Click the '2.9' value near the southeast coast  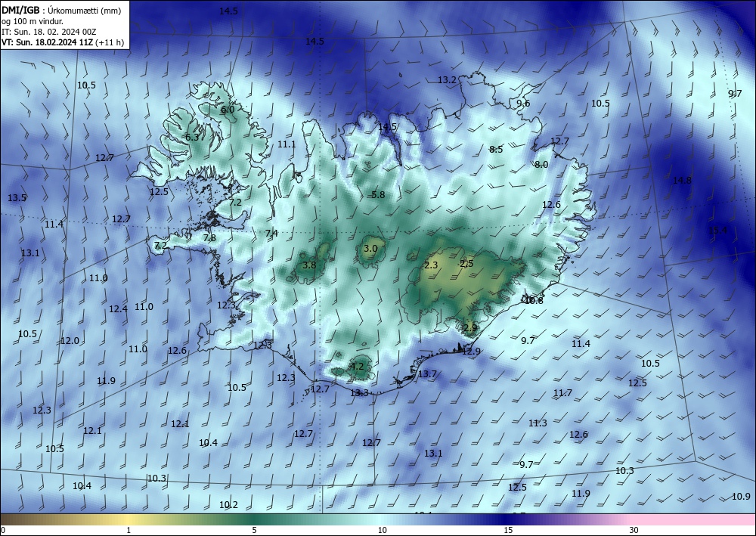[x=470, y=328]
